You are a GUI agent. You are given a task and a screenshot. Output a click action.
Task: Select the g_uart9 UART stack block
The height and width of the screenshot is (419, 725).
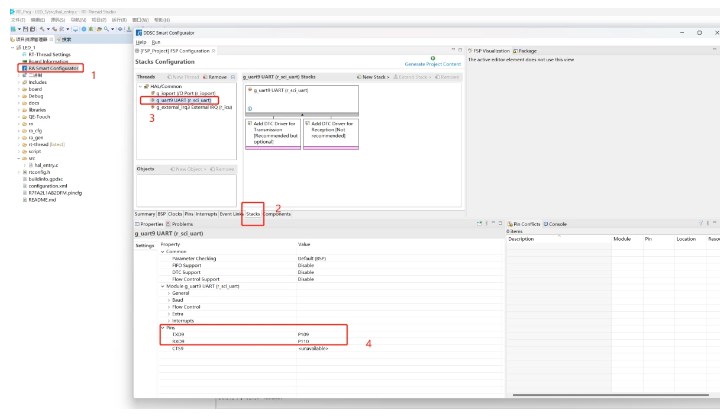pyautogui.click(x=301, y=99)
